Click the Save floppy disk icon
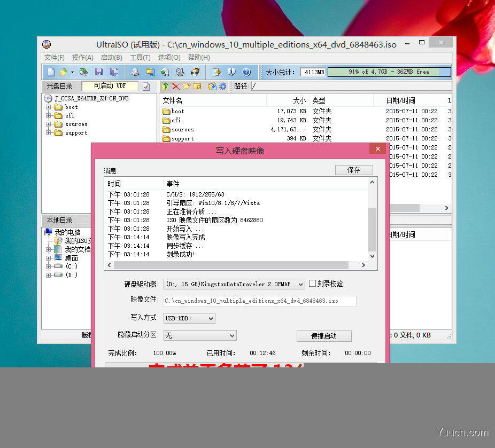The width and height of the screenshot is (495, 448). coord(99,72)
